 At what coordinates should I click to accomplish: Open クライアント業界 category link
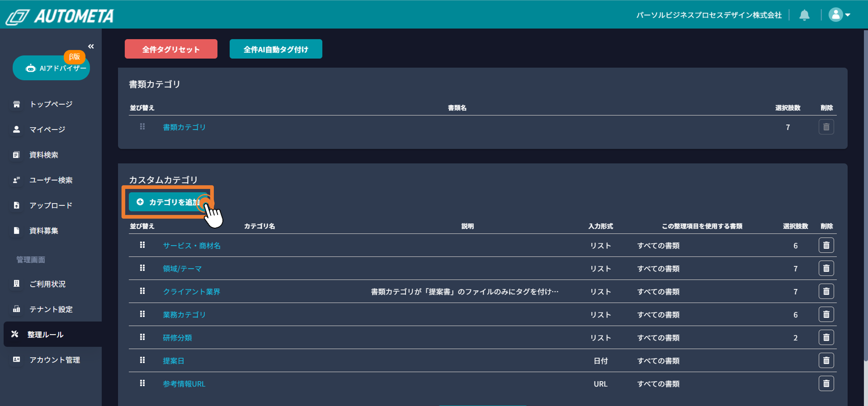click(x=191, y=291)
